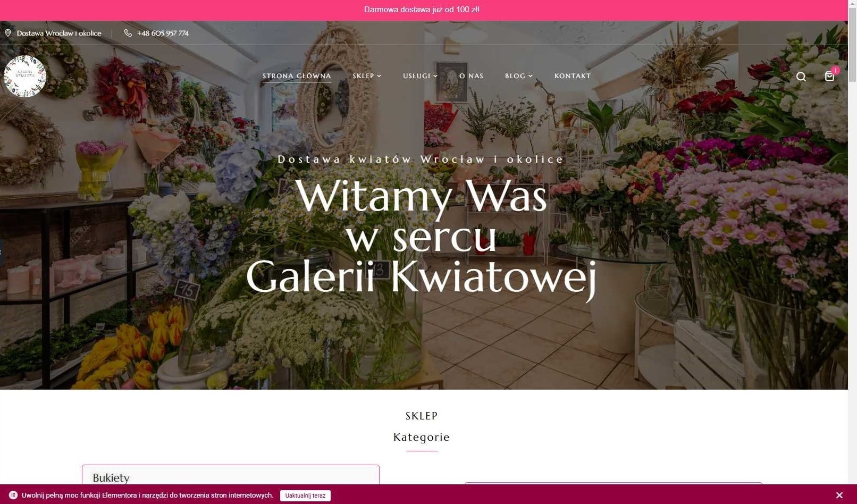Viewport: 857px width, 504px height.
Task: Open the Bukiety category card
Action: [x=231, y=475]
